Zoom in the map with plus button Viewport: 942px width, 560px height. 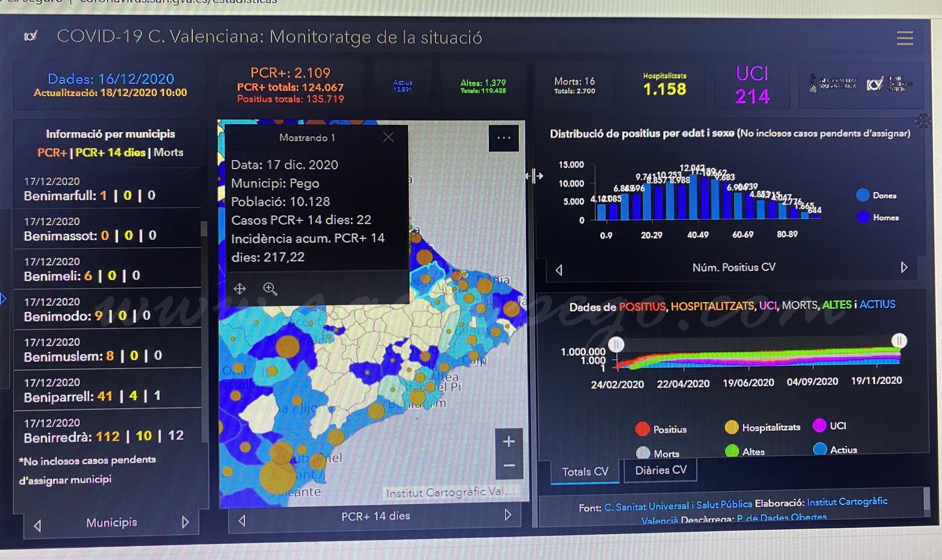[x=509, y=441]
